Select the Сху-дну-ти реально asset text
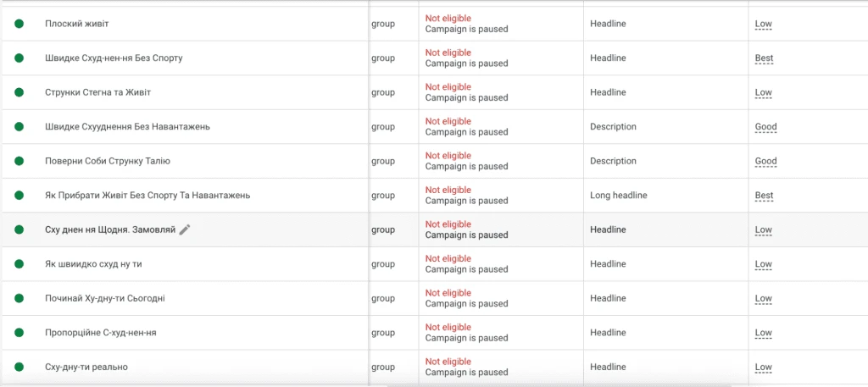Image resolution: width=868 pixels, height=387 pixels. (x=86, y=367)
